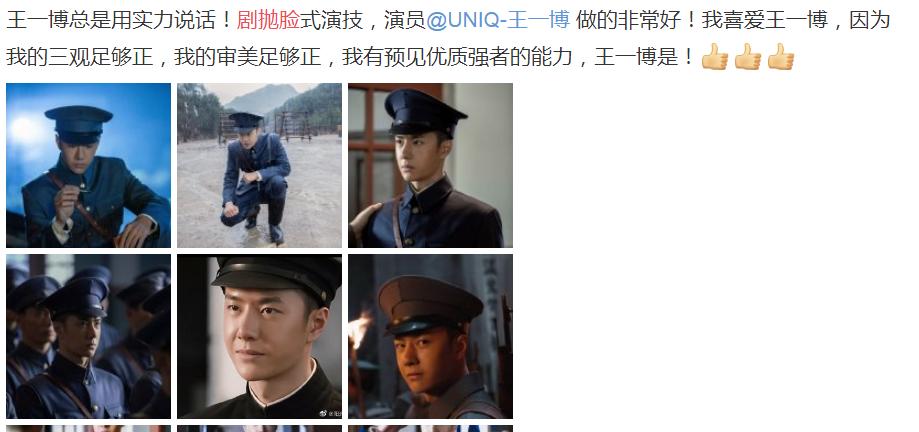This screenshot has height=432, width=919.
Task: Click the last thumbs-up emoji in the post
Action: tap(780, 57)
